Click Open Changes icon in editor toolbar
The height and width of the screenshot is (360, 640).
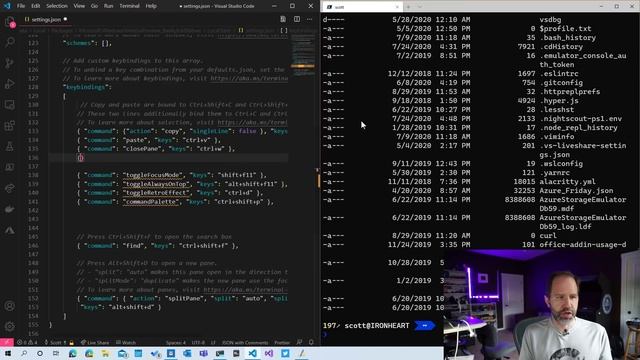pos(283,19)
